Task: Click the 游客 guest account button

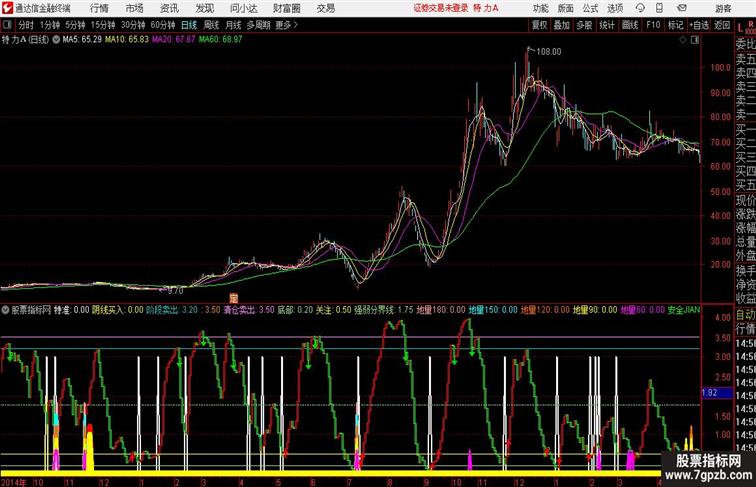Action: click(x=723, y=8)
